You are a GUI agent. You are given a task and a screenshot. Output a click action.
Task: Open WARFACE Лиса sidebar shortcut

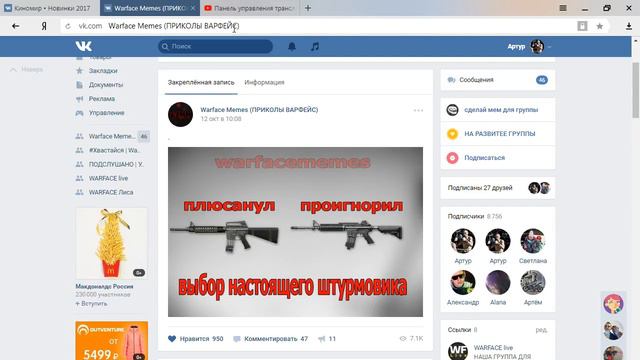click(111, 192)
